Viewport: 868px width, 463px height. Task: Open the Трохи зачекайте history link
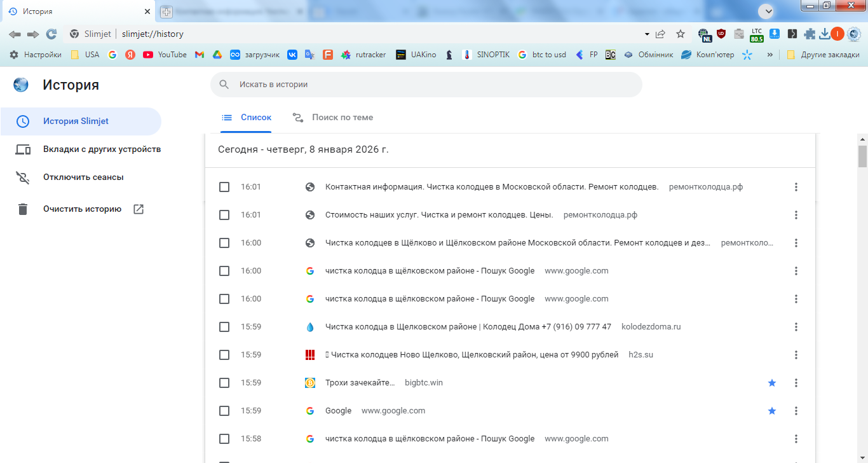(360, 383)
